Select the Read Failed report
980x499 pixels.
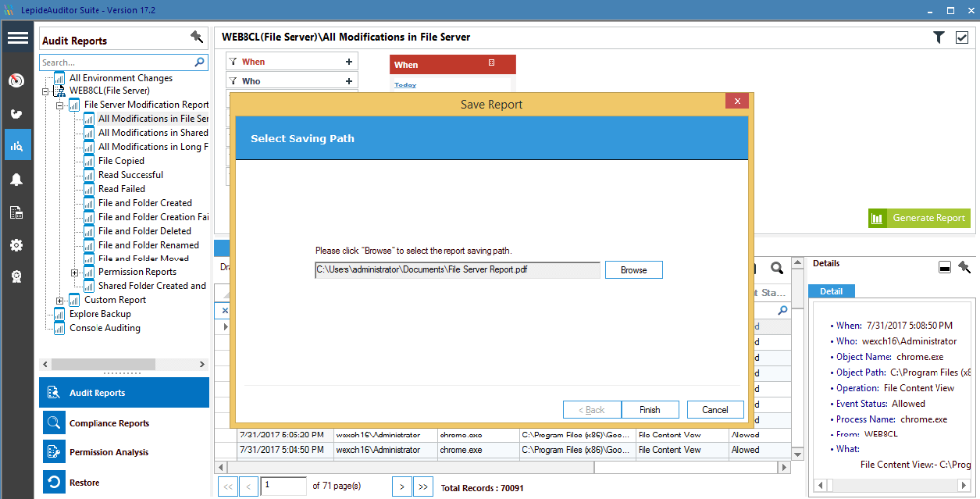tap(122, 189)
